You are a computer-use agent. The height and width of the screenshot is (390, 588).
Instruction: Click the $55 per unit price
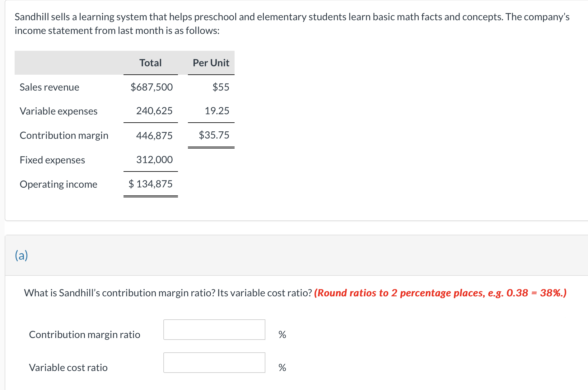pyautogui.click(x=221, y=87)
